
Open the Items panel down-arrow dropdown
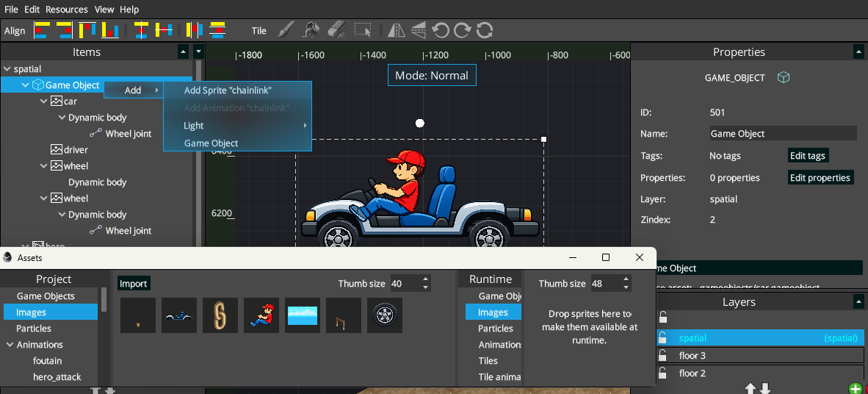tap(199, 51)
